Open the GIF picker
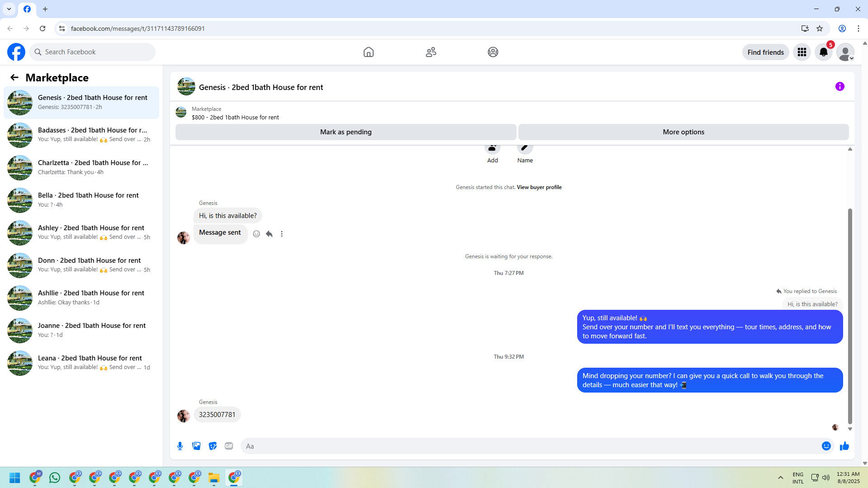868x488 pixels. (229, 446)
